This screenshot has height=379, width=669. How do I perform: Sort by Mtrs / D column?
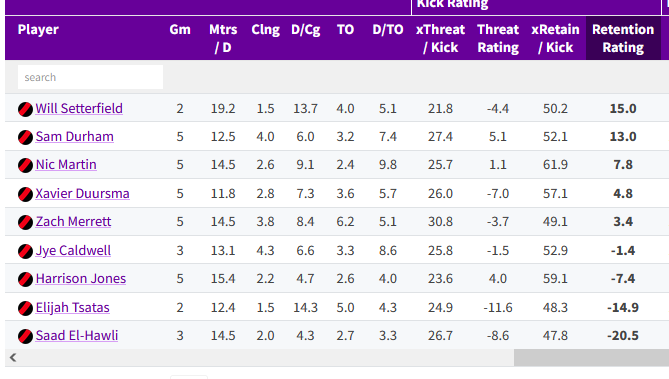pos(223,38)
